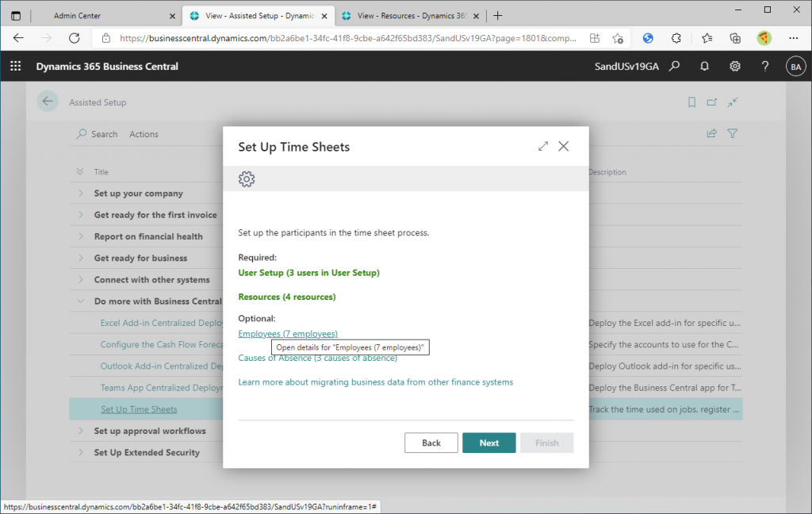Expand Connect with other systems group
The height and width of the screenshot is (514, 812).
tap(81, 279)
